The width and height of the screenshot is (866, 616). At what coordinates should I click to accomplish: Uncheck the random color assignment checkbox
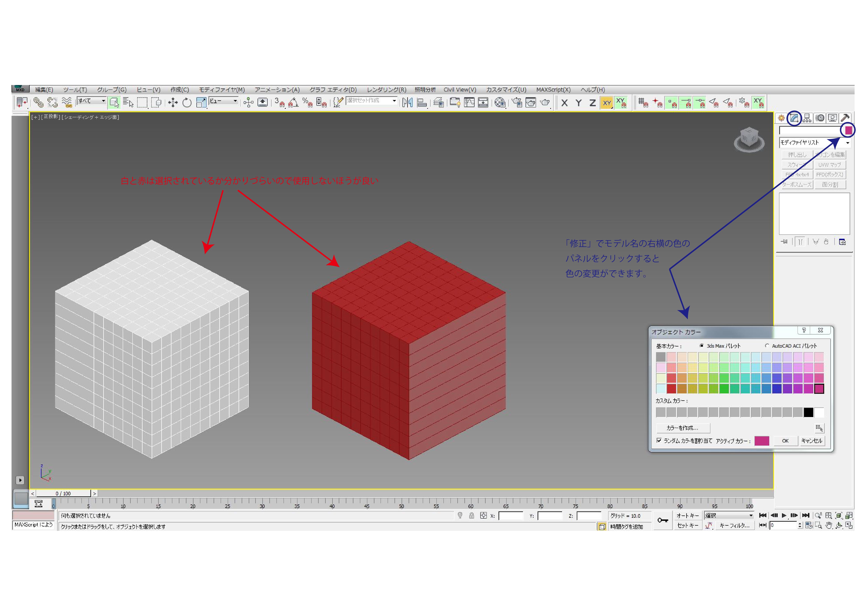coord(659,440)
